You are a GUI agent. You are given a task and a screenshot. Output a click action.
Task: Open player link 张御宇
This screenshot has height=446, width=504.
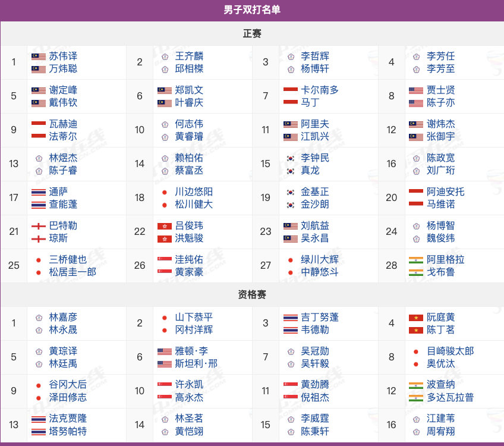440,137
